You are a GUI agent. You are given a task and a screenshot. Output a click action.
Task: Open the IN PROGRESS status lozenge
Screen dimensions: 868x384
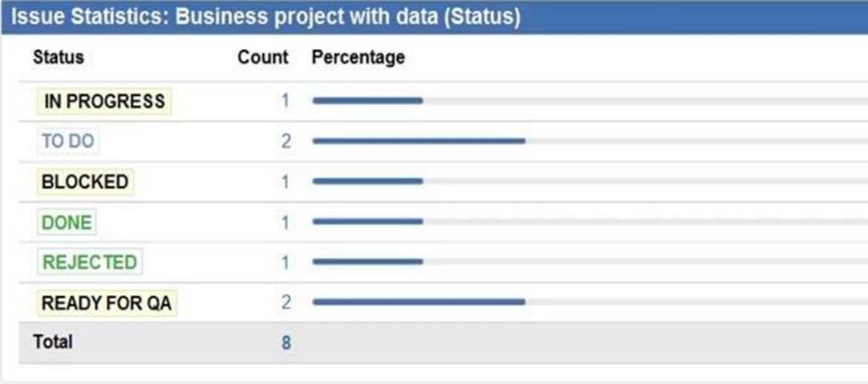pos(104,102)
